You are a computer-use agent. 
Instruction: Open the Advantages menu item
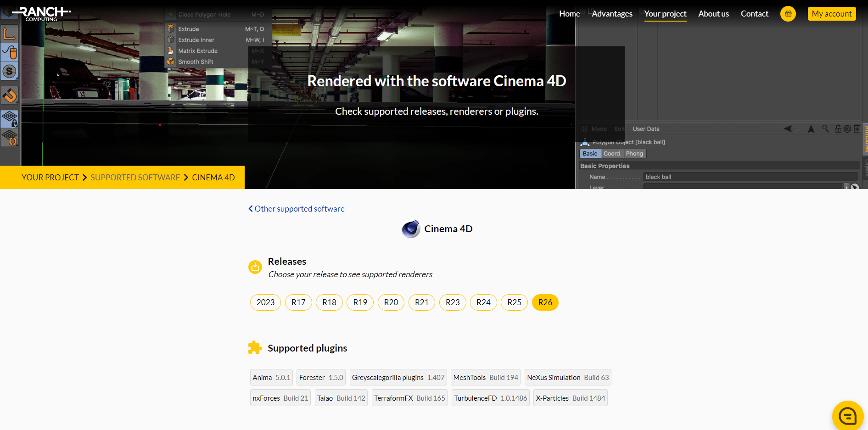pos(612,14)
